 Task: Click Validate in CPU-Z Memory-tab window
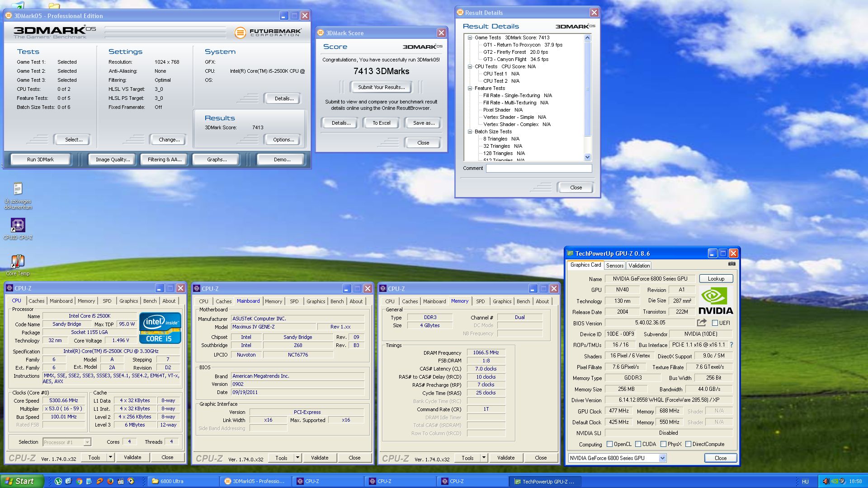(x=505, y=458)
